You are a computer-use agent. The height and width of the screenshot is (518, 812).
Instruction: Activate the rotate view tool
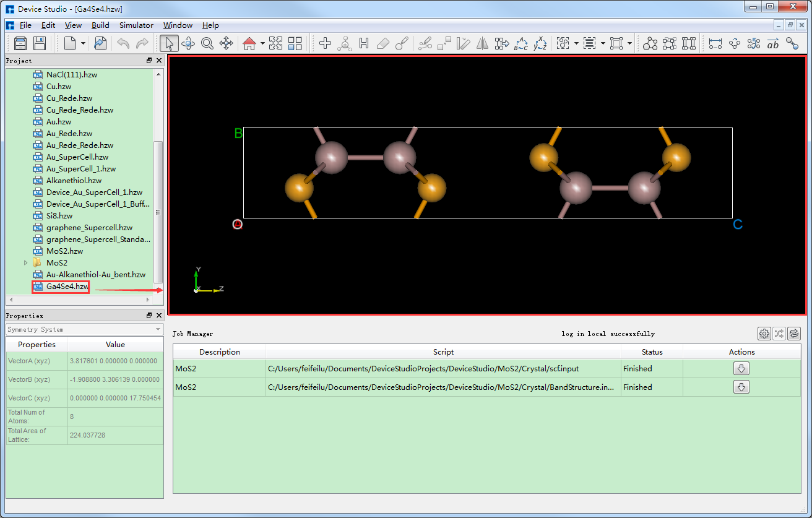pos(188,43)
